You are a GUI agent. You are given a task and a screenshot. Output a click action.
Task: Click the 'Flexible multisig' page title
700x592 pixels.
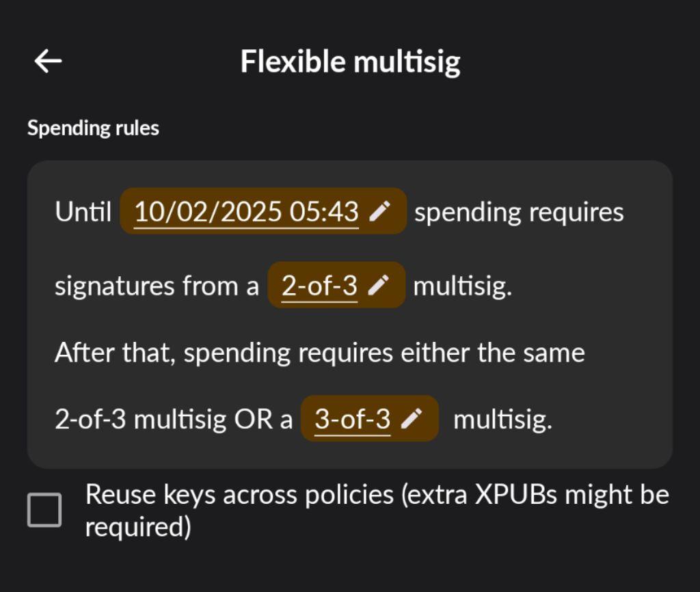(350, 62)
